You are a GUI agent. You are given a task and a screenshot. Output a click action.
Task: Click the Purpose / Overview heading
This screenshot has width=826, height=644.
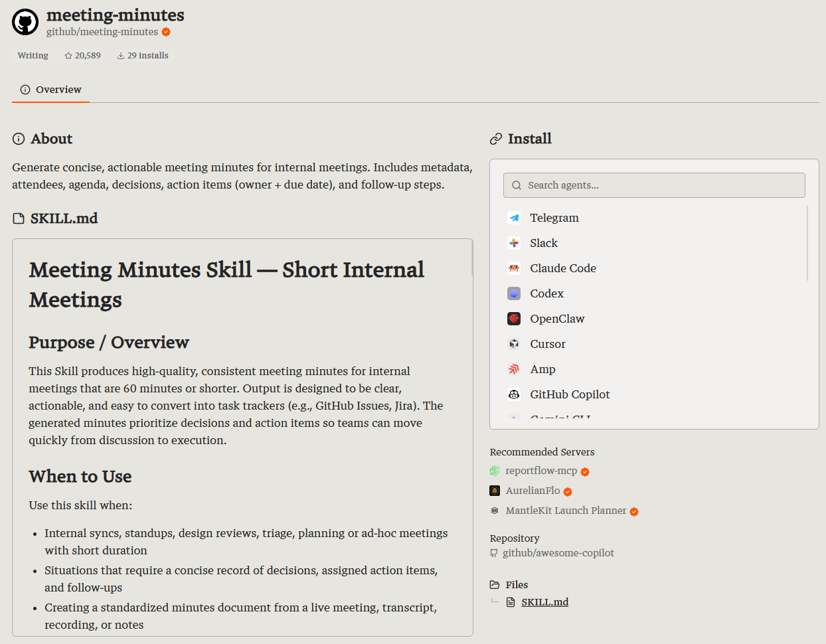click(109, 343)
